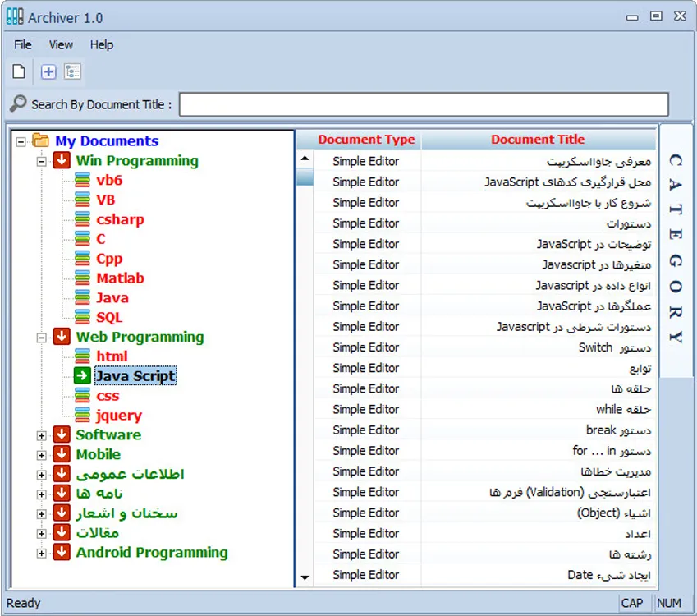Click the red arrow icon beside Software
Viewport: 697px width, 616px height.
click(x=62, y=435)
